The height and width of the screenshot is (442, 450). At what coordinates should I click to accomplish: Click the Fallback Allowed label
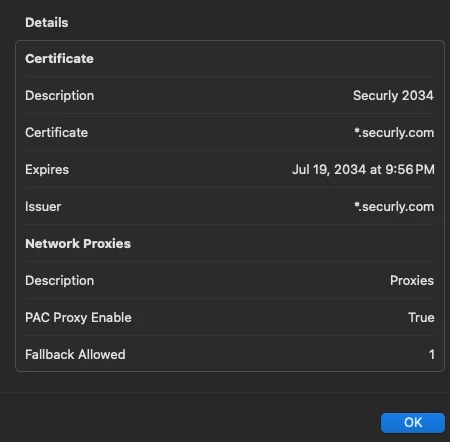75,355
